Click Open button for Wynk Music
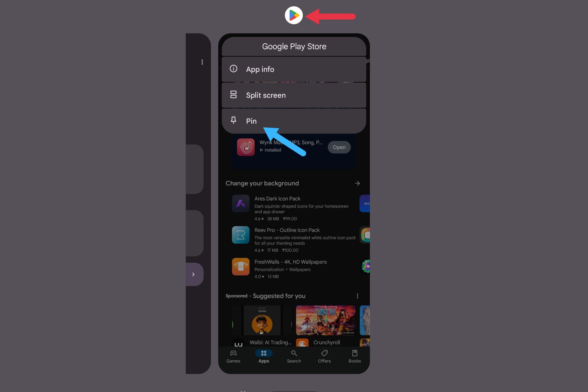 point(339,147)
